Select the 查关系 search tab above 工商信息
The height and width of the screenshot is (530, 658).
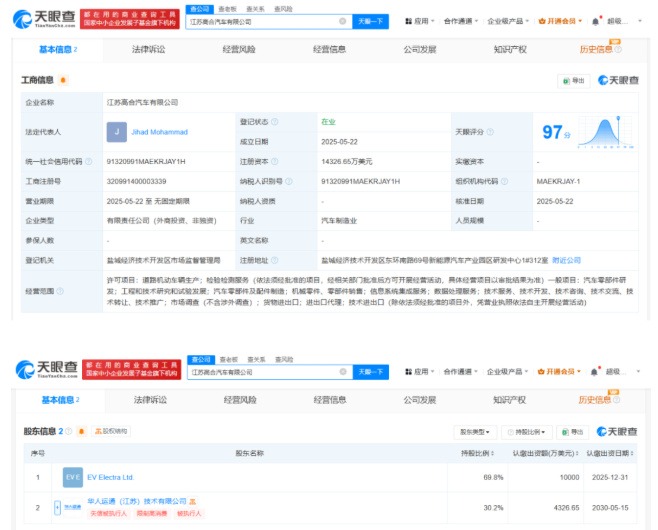tap(255, 9)
